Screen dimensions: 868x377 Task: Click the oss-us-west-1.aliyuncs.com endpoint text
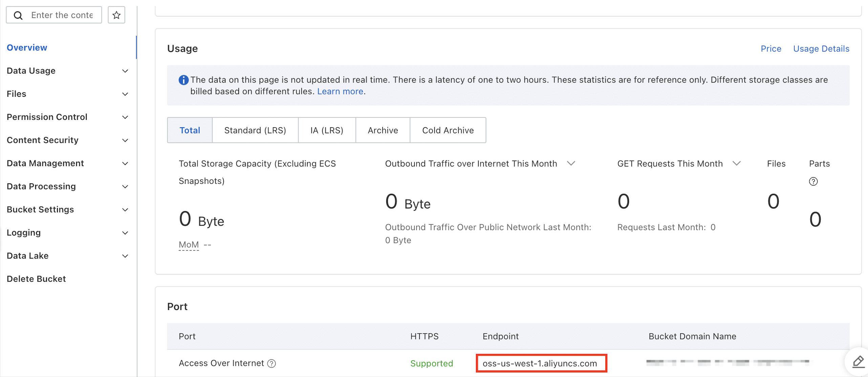click(540, 363)
